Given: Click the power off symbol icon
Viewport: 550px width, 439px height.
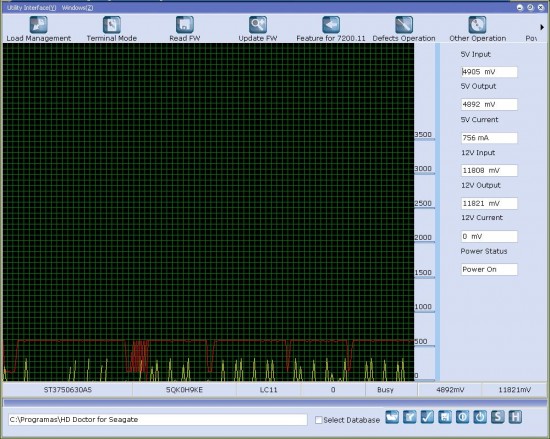Looking at the screenshot, I should click(480, 417).
